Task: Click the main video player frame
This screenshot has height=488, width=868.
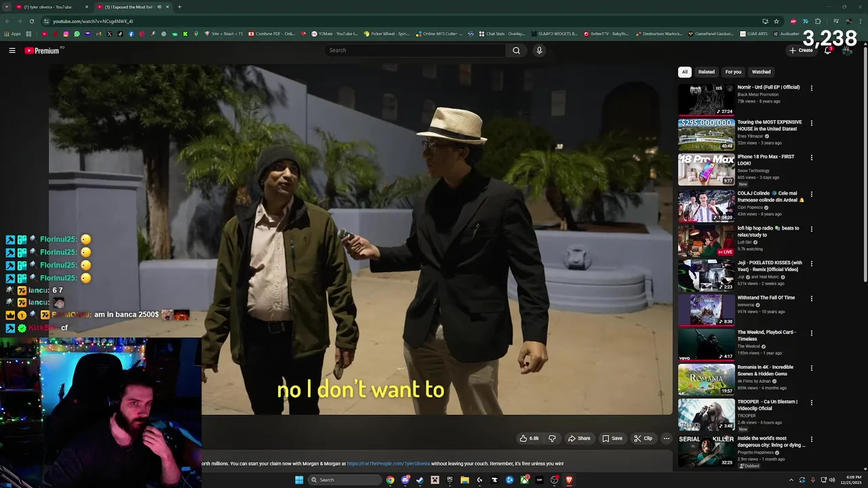Action: pyautogui.click(x=361, y=240)
